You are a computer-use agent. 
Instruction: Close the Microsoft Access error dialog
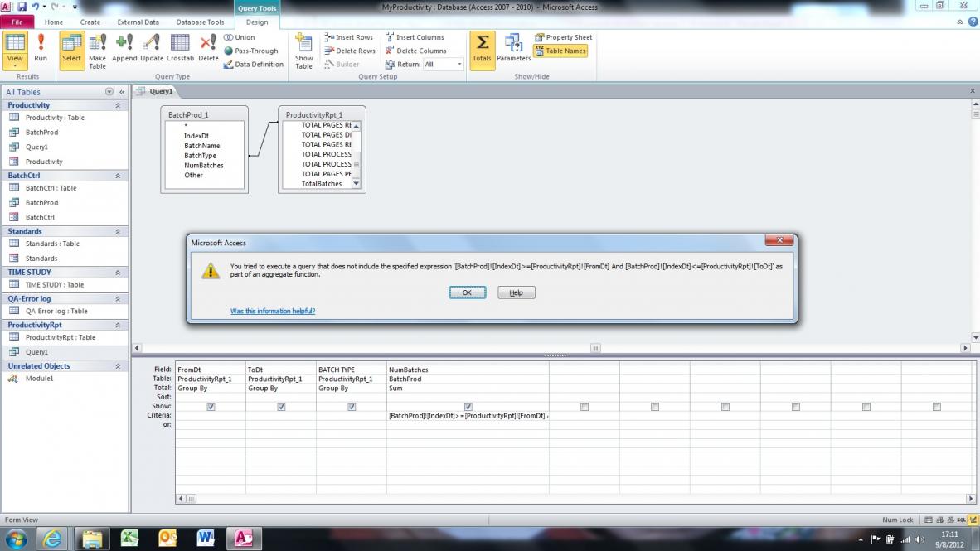point(779,240)
